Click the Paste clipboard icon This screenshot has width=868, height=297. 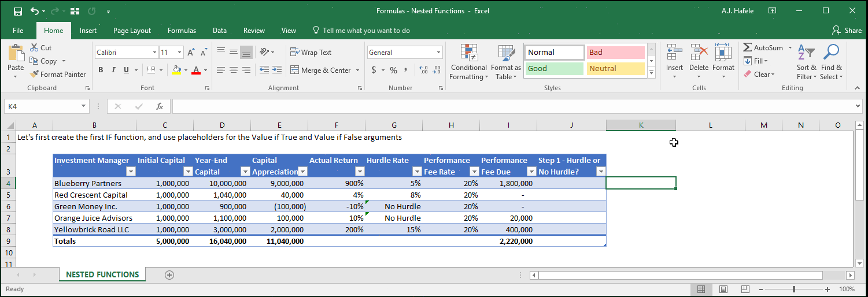point(16,53)
